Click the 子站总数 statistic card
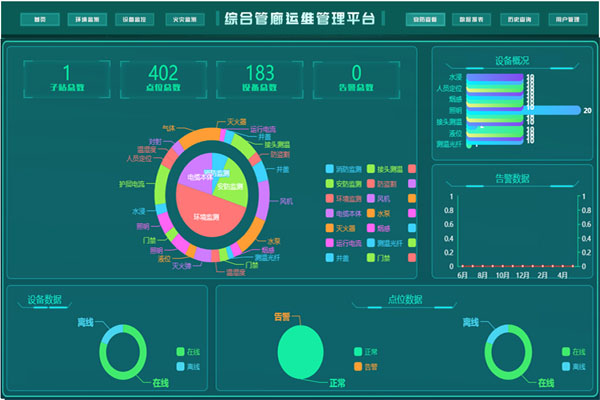 [66, 78]
